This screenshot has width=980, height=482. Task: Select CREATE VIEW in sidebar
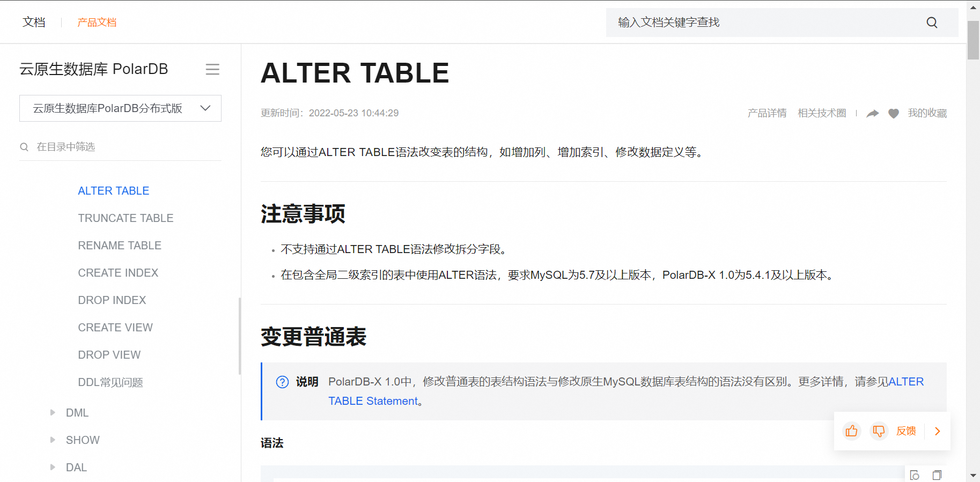115,328
